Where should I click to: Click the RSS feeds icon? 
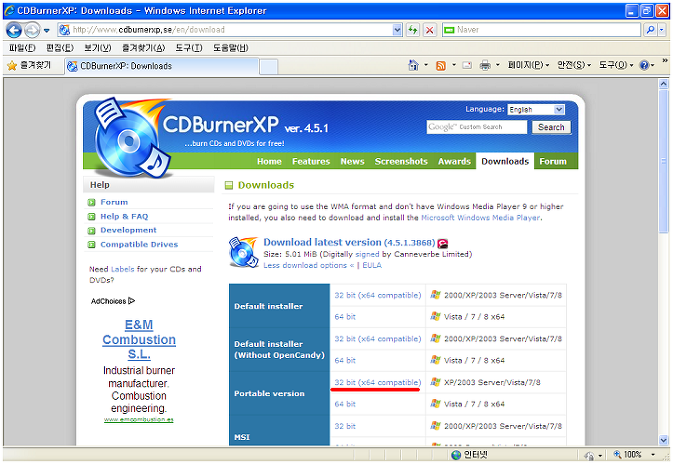441,66
